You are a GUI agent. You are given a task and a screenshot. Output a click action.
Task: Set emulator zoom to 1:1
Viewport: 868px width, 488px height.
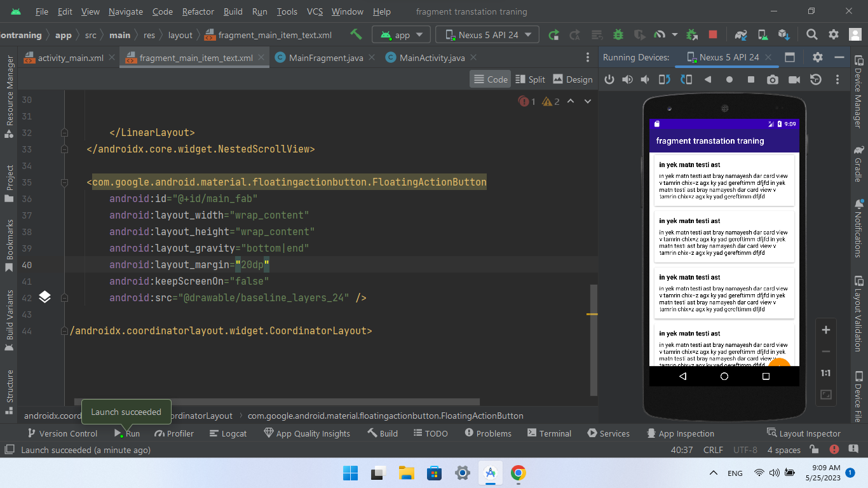coord(826,373)
